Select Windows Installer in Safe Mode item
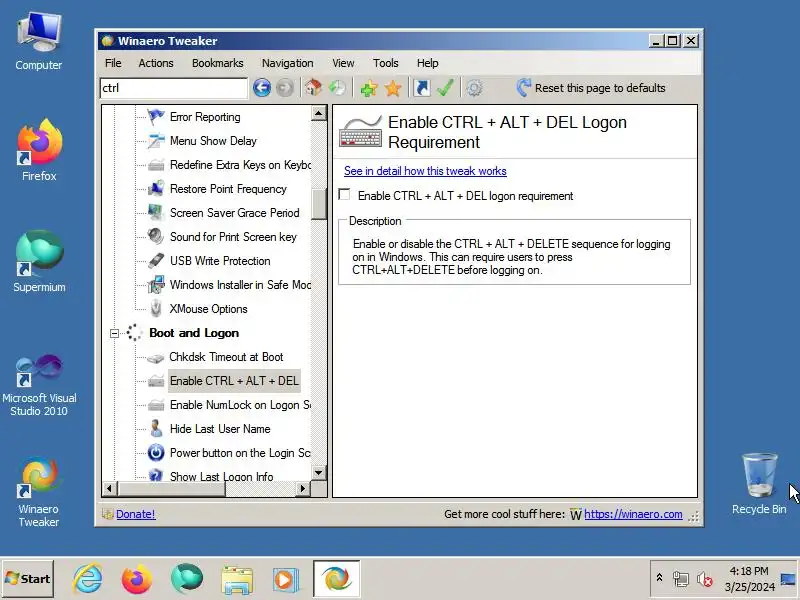 click(240, 285)
